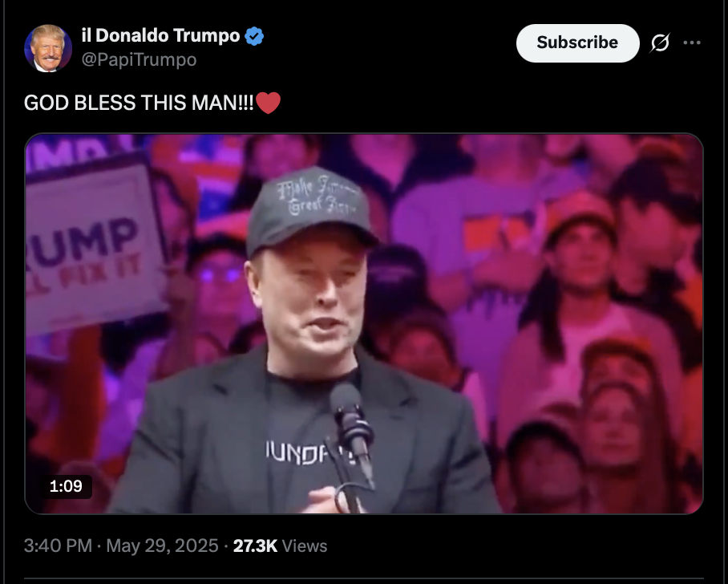728x584 pixels.
Task: Open the il Donaldo Trumpo display name
Action: click(160, 36)
